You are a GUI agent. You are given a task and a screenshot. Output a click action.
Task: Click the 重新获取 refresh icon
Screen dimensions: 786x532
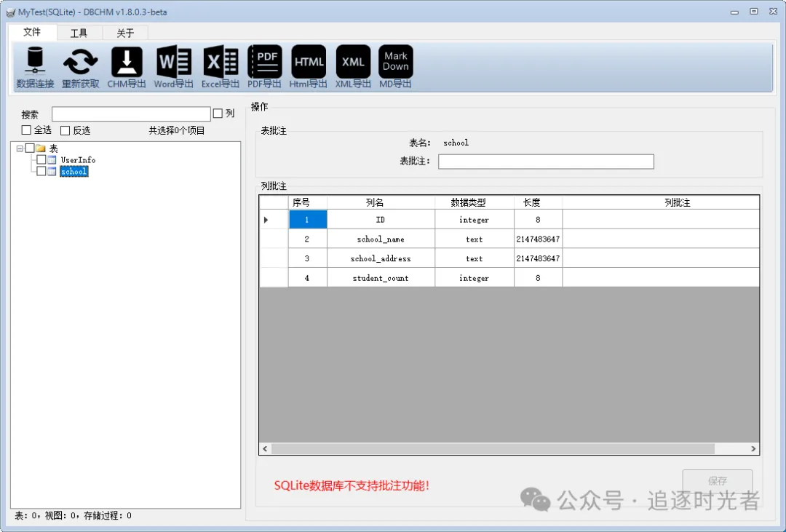point(80,67)
